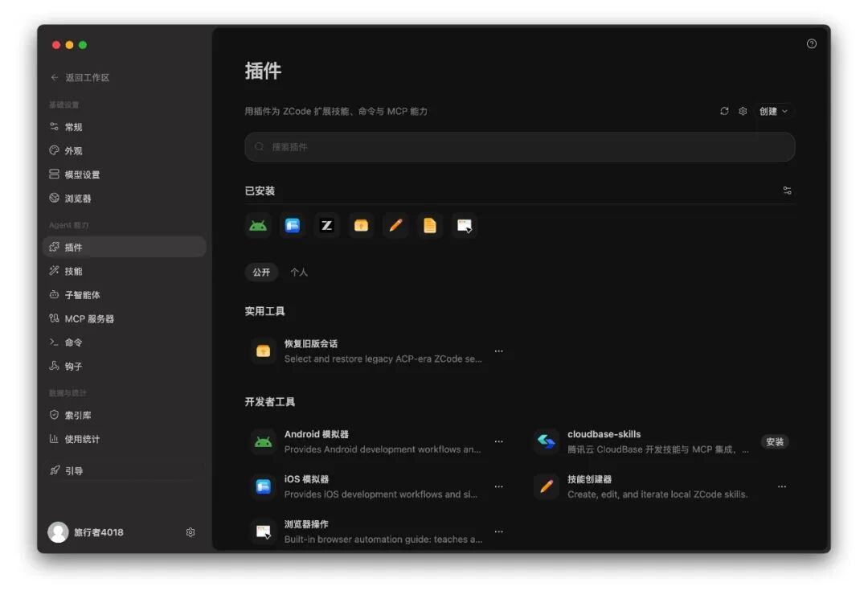
Task: Go back via 返回工作区
Action: coord(80,77)
